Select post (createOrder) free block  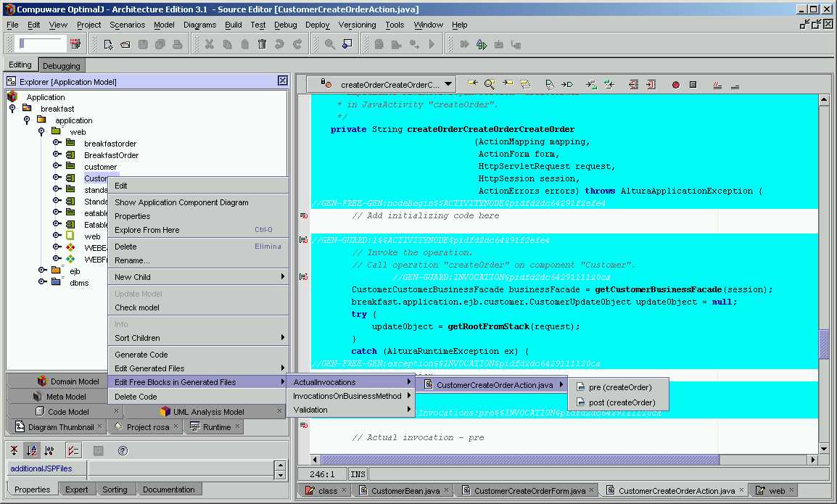point(618,402)
